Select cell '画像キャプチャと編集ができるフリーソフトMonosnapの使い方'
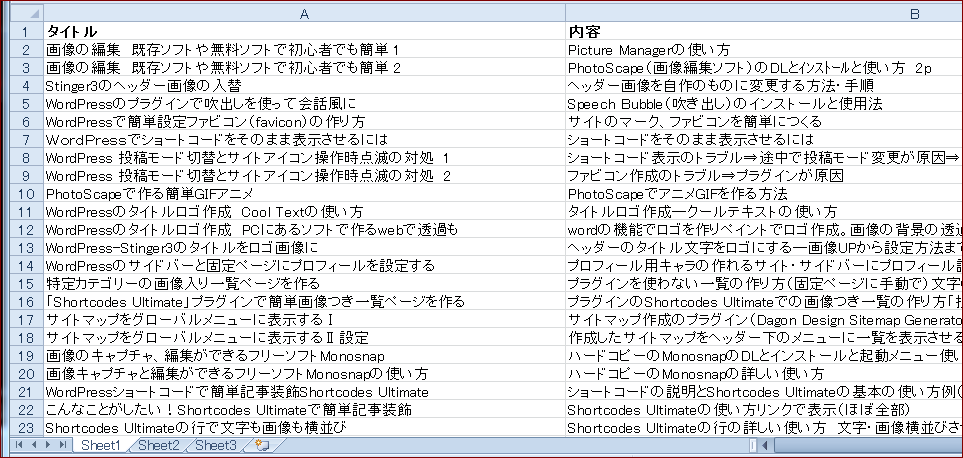Screen dimensions: 963x458 click(x=304, y=373)
